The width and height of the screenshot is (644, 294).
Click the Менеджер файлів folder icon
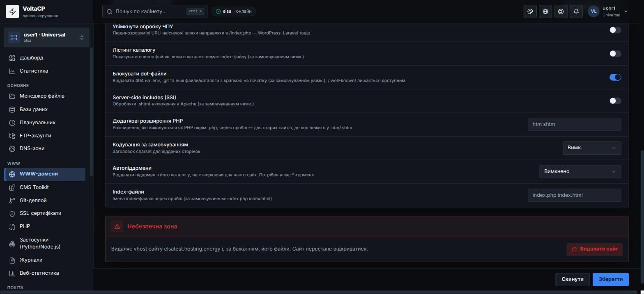12,96
